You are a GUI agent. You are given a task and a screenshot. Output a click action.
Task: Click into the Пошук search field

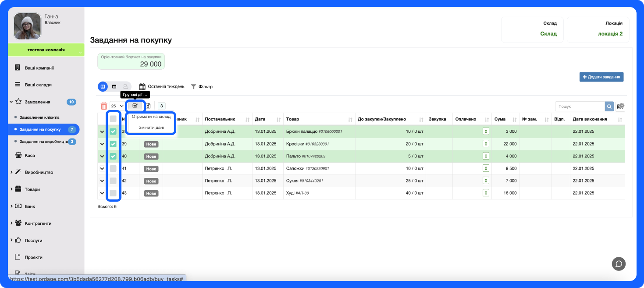[580, 107]
